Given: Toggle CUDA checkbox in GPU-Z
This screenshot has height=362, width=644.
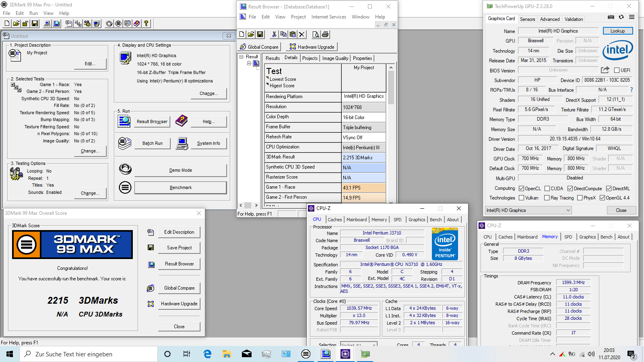Looking at the screenshot, I should 547,189.
